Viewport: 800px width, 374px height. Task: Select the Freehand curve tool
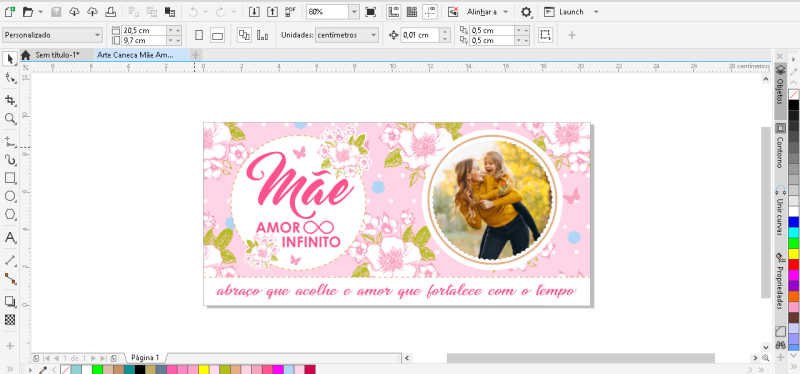(10, 141)
